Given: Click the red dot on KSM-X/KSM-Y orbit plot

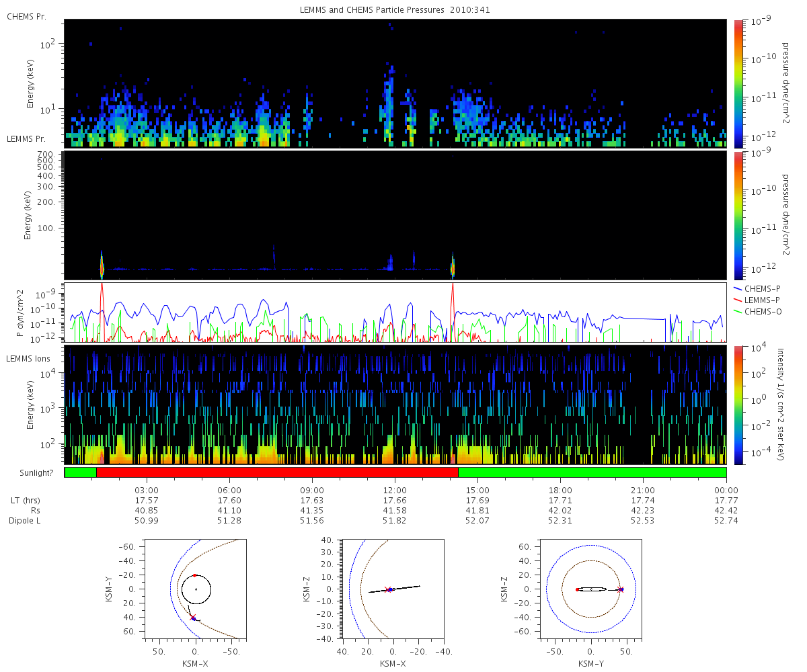Looking at the screenshot, I should [x=195, y=575].
